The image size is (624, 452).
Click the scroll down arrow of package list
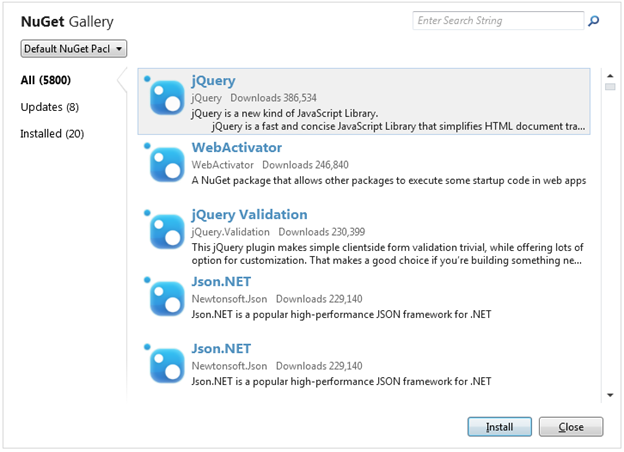(x=610, y=395)
